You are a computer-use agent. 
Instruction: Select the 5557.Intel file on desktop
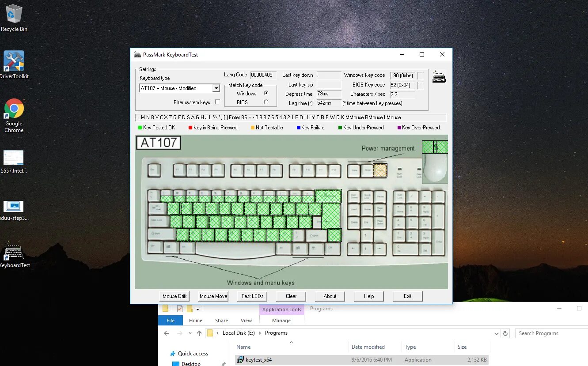(14, 162)
